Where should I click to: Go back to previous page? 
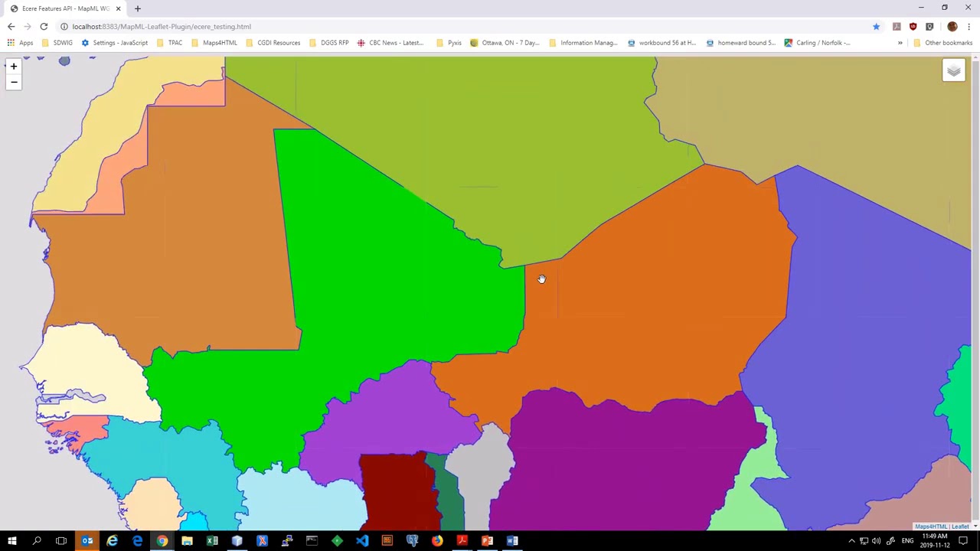click(x=11, y=27)
